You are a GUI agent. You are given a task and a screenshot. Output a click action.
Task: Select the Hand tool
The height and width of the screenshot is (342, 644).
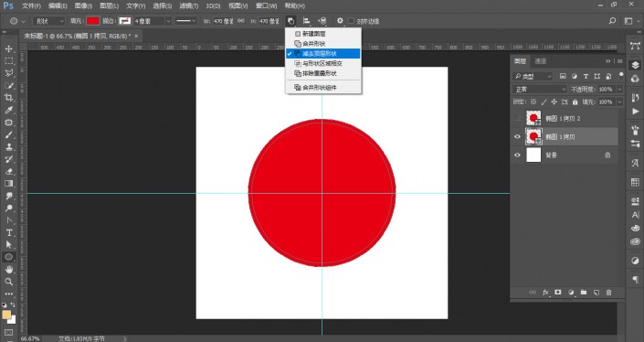[8, 270]
